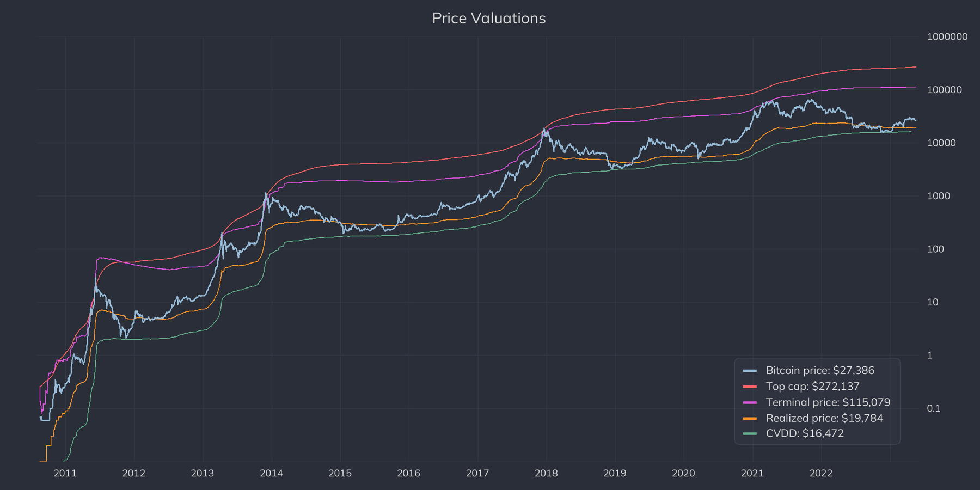
Task: Select the 2022 x-axis tick label
Action: click(x=821, y=473)
